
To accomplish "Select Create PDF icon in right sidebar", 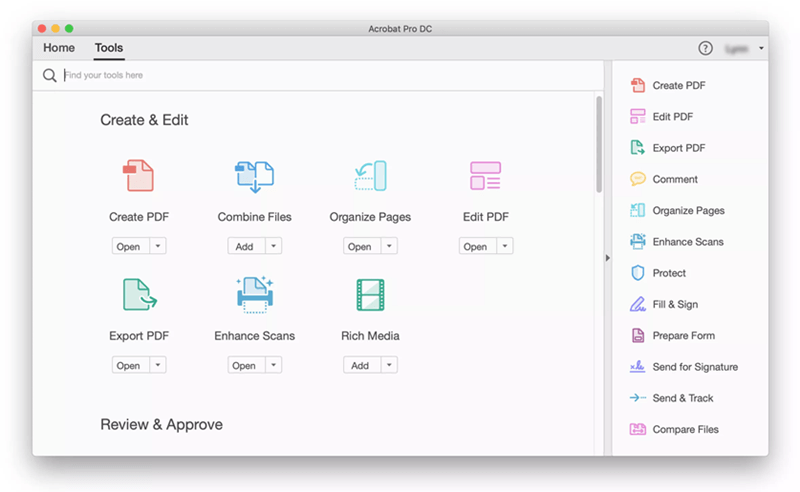I will click(x=638, y=85).
